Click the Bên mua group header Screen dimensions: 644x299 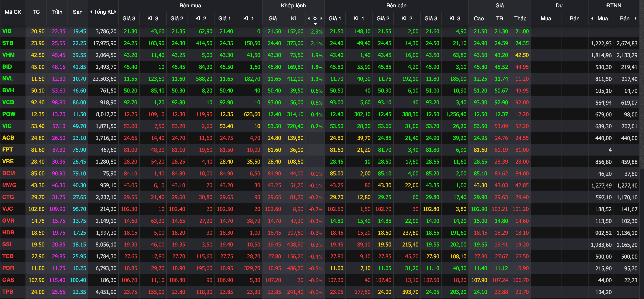click(190, 6)
